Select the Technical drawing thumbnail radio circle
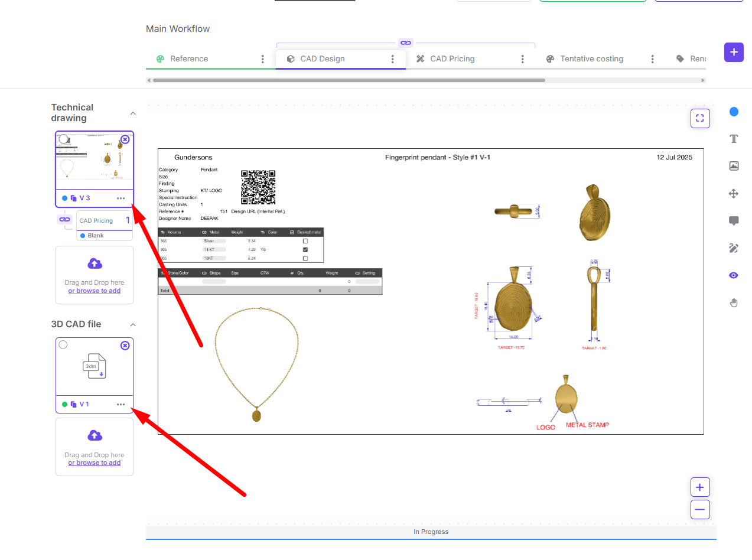This screenshot has height=560, width=752. (x=63, y=139)
